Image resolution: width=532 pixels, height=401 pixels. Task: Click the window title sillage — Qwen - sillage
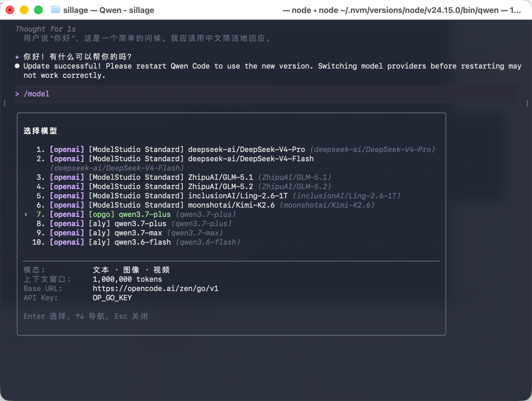pyautogui.click(x=109, y=10)
